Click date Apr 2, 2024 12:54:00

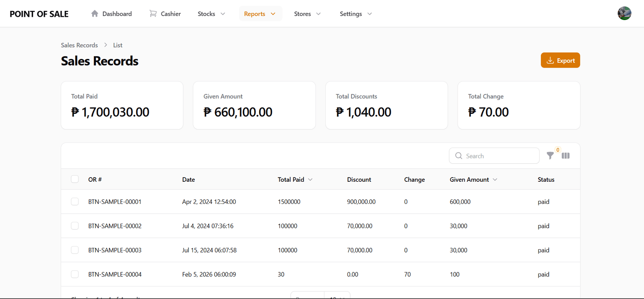click(x=209, y=201)
